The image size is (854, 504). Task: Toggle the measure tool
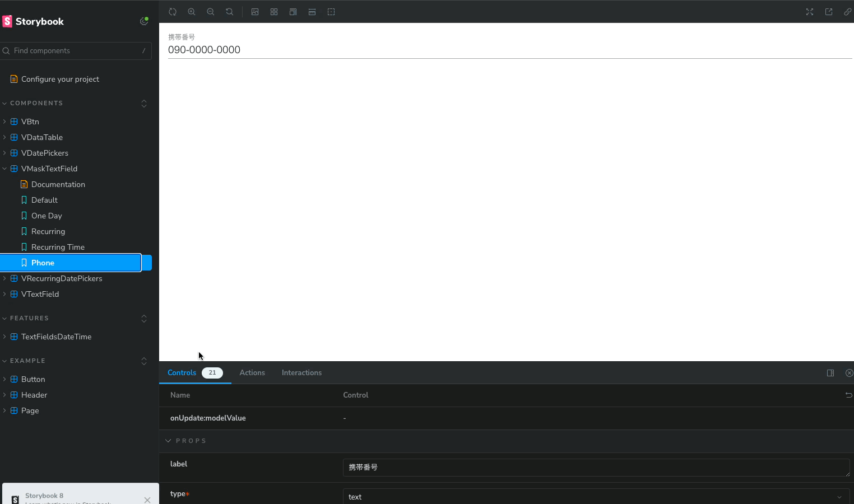click(312, 12)
